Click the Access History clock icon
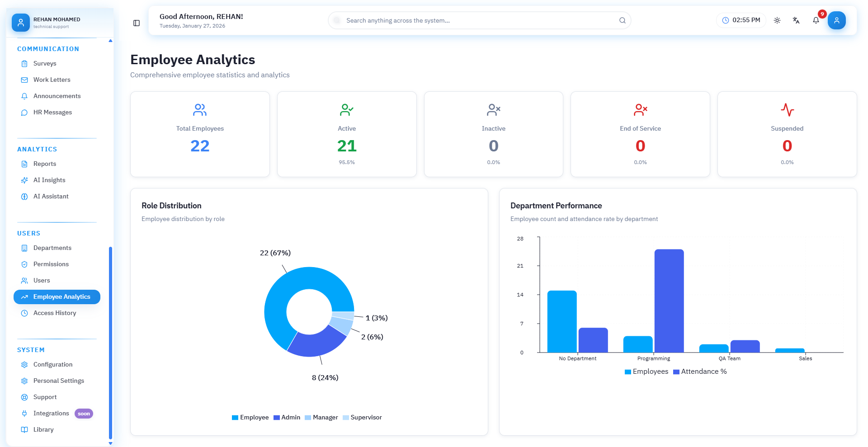 point(24,313)
